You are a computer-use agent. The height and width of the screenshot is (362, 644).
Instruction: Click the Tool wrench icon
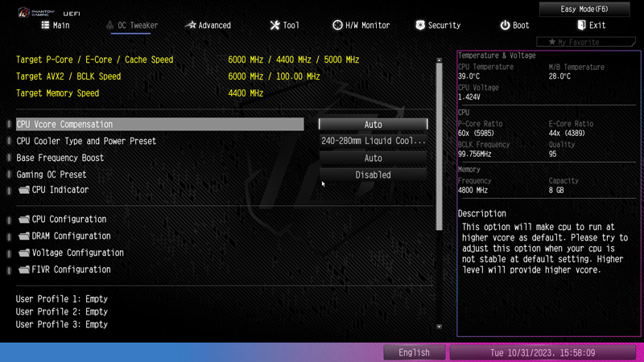click(275, 25)
